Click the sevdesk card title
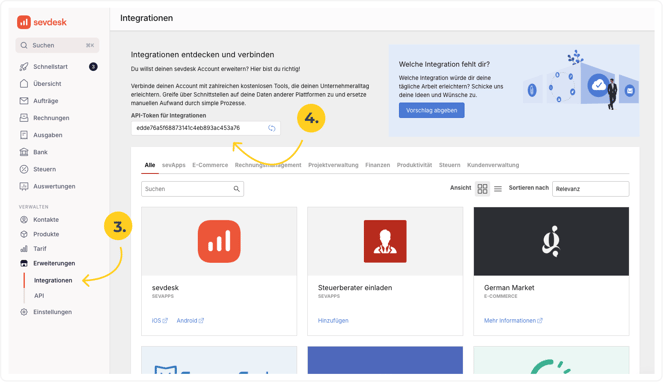 point(165,288)
